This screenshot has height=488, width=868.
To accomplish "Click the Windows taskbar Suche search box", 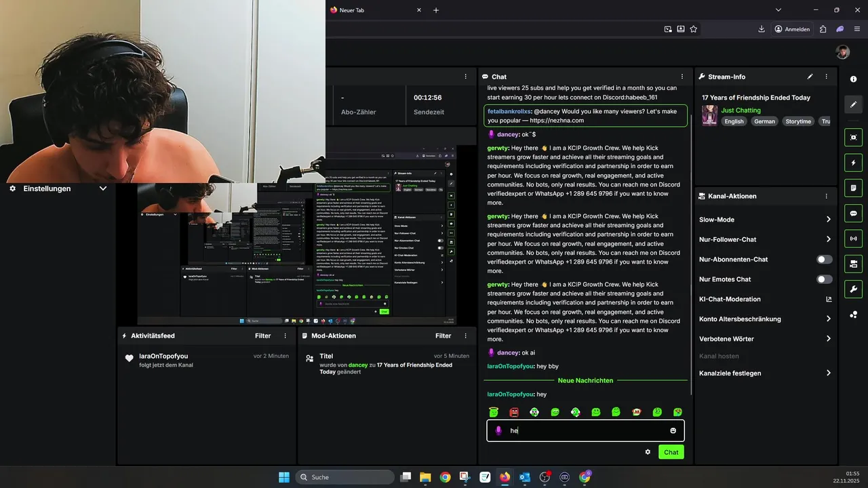I will click(x=344, y=477).
